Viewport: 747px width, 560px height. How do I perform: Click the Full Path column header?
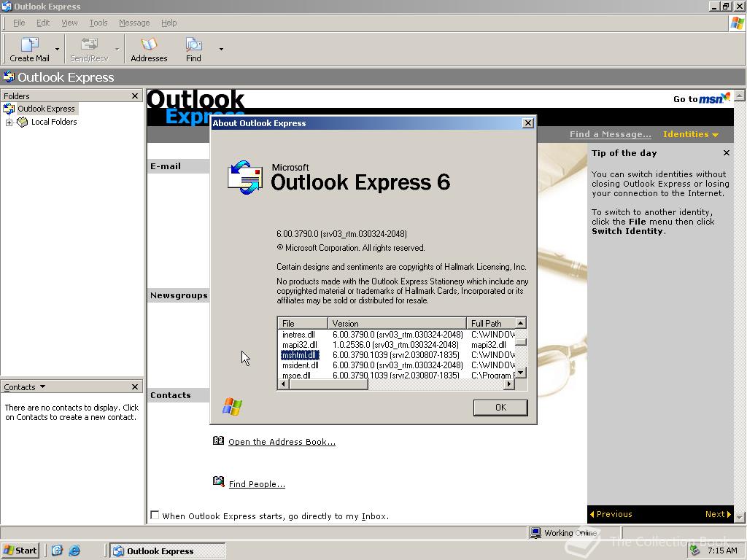[491, 323]
